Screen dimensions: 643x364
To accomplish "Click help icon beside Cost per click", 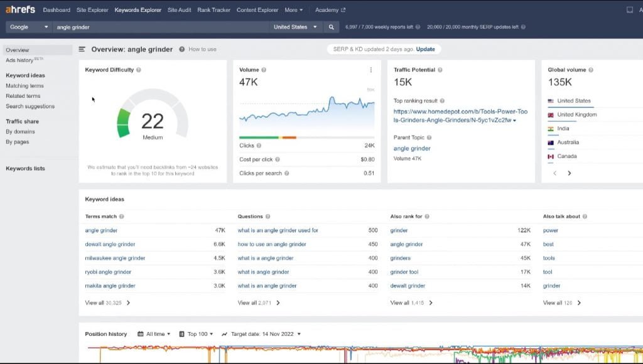I will tap(277, 159).
